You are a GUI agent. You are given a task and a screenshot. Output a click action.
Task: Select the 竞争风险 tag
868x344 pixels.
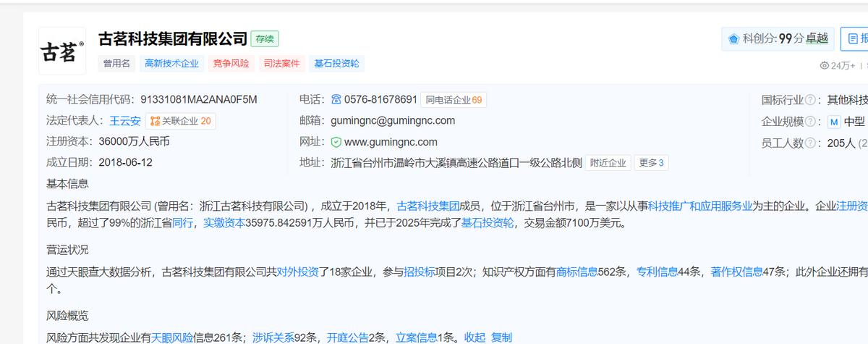click(231, 64)
